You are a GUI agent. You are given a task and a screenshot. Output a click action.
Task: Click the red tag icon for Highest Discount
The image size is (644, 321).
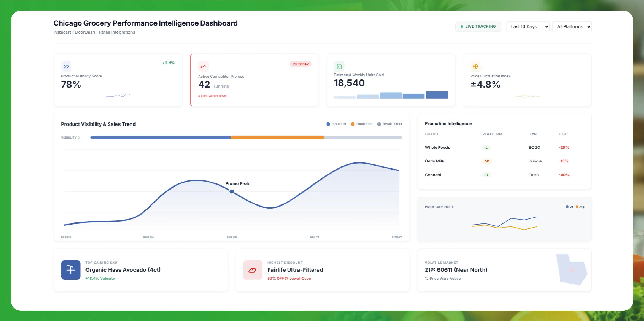click(x=252, y=270)
